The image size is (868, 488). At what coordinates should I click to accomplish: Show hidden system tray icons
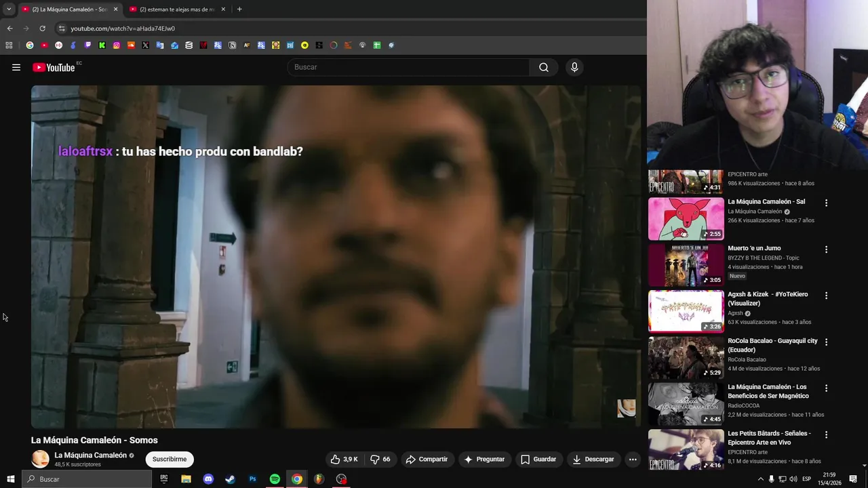(x=760, y=479)
